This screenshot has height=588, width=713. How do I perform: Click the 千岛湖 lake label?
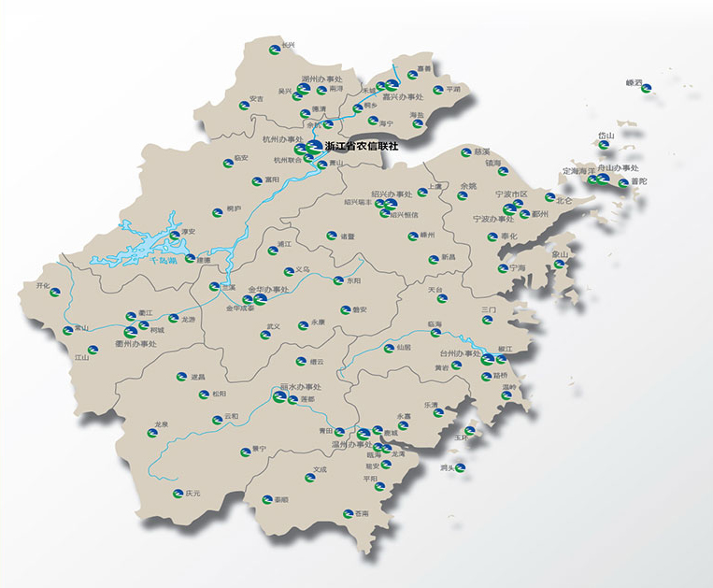coord(164,261)
